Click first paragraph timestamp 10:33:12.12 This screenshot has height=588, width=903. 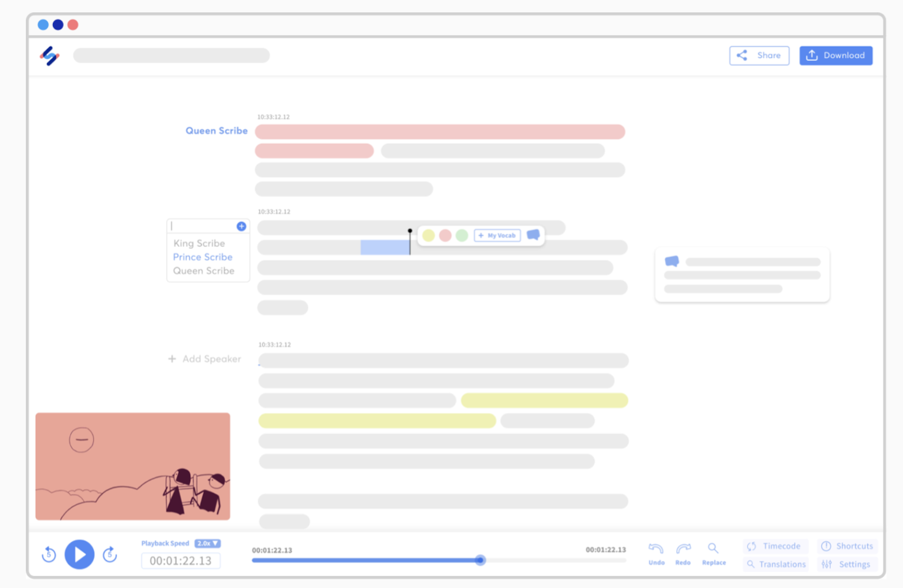click(x=274, y=117)
